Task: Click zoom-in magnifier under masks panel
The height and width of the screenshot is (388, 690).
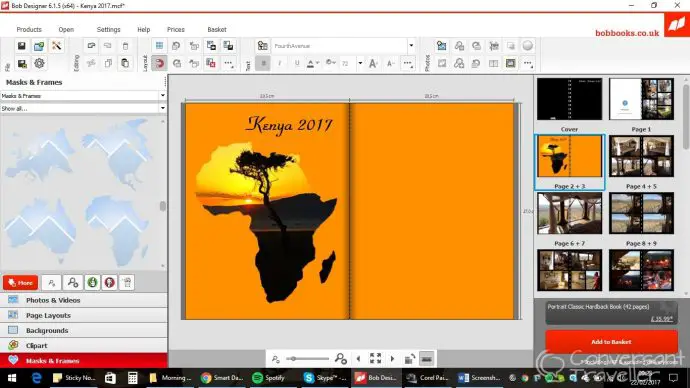Action: point(73,282)
